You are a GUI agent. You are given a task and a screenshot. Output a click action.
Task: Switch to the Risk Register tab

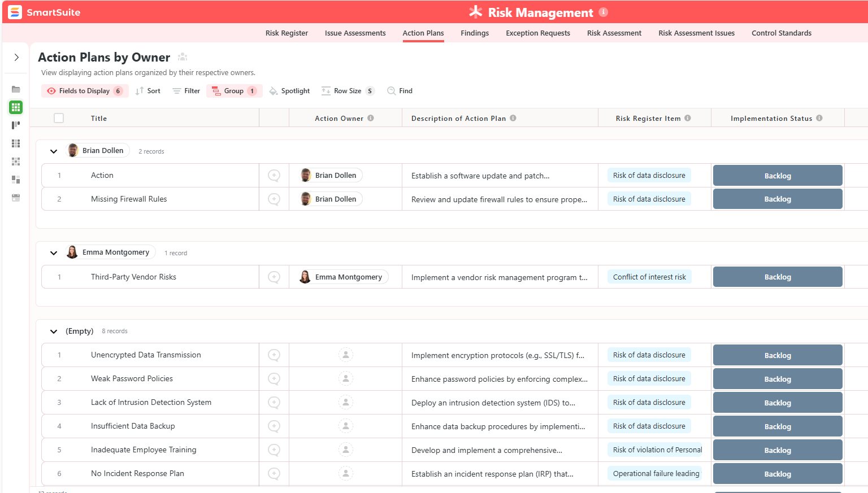287,33
